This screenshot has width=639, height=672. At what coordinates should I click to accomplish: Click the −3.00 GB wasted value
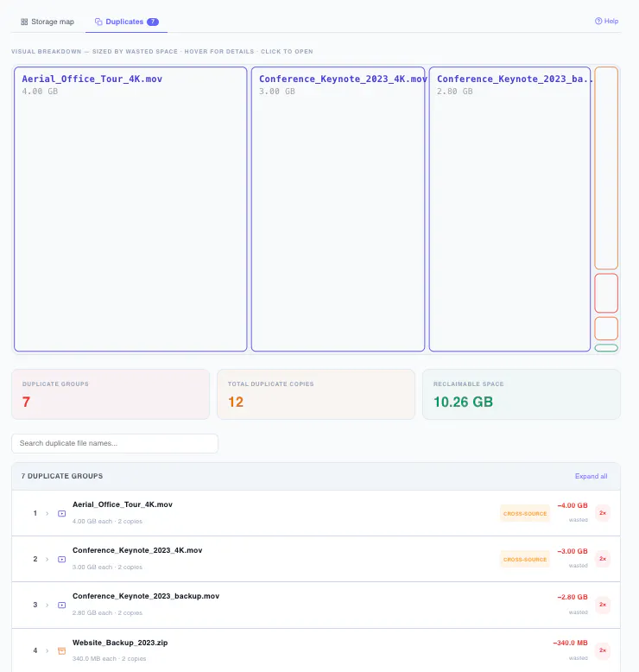coord(573,552)
